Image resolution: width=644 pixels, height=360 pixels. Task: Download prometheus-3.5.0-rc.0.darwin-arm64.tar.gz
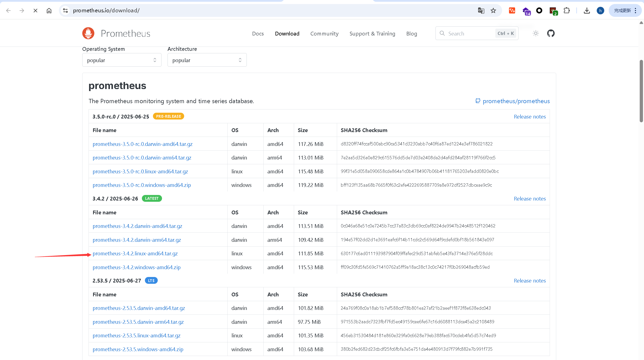pos(142,157)
